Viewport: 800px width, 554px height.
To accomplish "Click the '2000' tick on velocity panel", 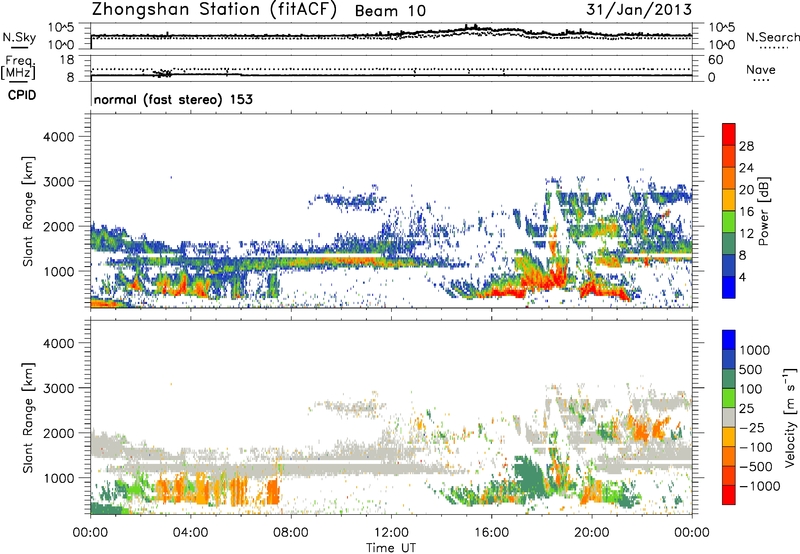I will [58, 433].
